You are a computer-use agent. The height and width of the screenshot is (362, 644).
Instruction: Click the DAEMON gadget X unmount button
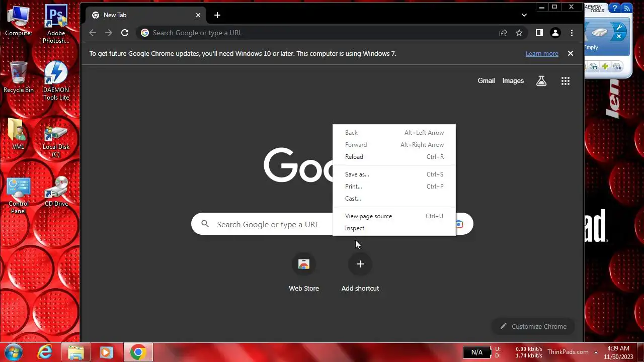coord(619,36)
